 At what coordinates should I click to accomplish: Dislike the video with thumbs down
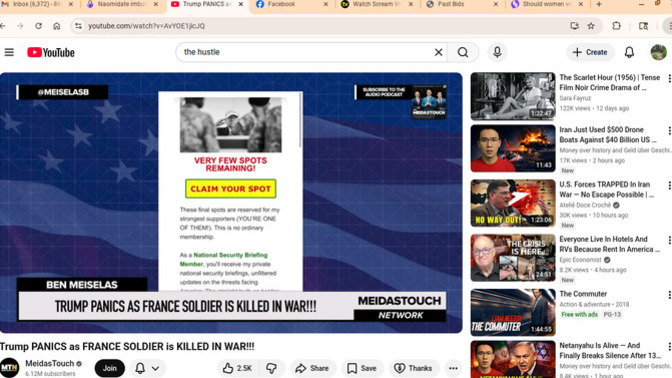coord(272,368)
